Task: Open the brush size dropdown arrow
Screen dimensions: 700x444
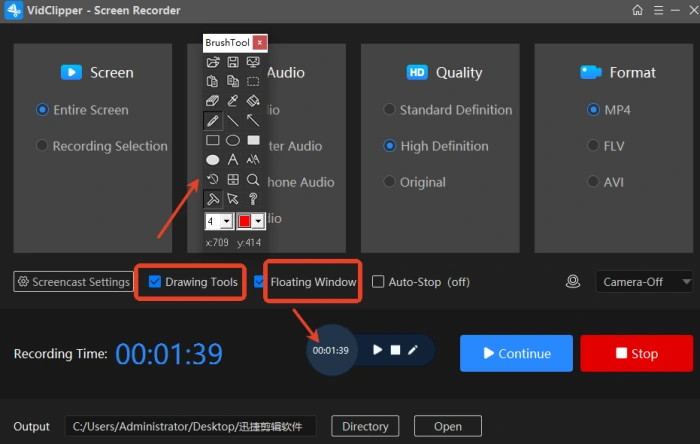Action: click(x=227, y=221)
